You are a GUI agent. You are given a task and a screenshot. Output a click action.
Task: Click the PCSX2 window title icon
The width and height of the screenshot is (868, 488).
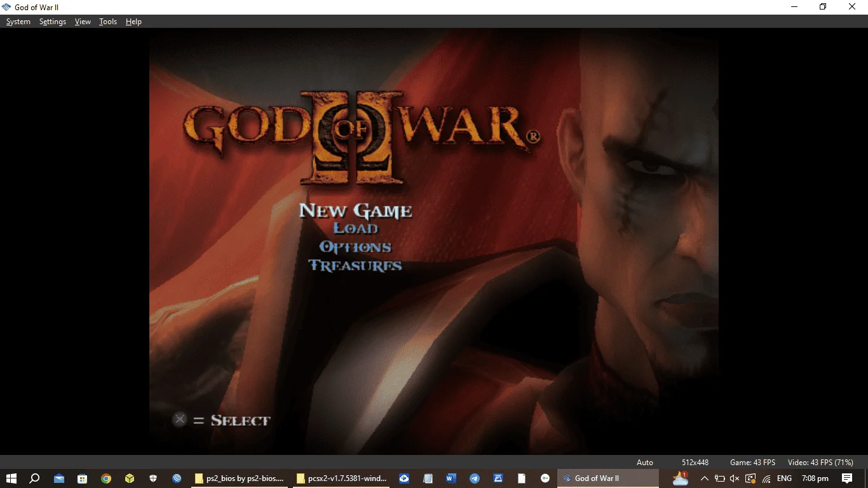pos(7,7)
